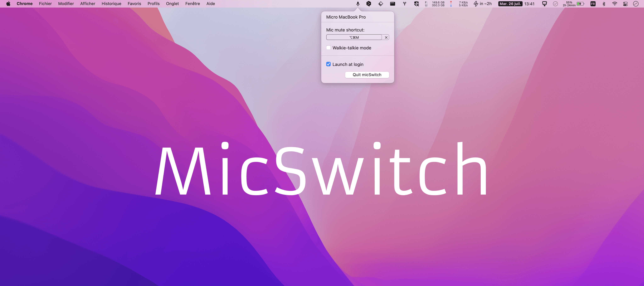Open the micSwitch microphone menu bar icon
This screenshot has width=644, height=286.
(x=358, y=3)
